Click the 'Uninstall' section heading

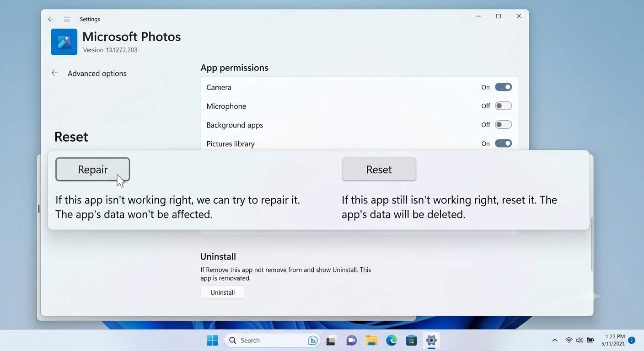coord(218,256)
